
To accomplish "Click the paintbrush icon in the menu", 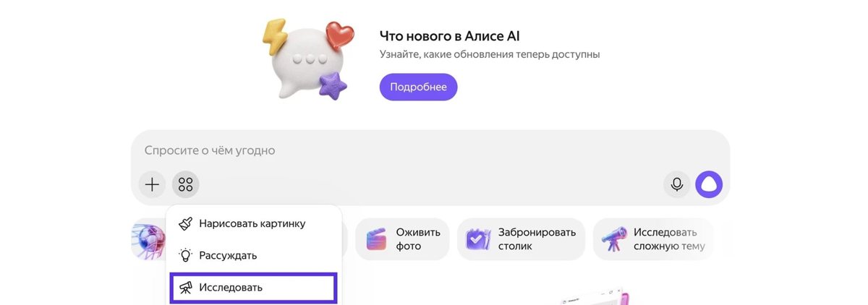I will pos(186,224).
